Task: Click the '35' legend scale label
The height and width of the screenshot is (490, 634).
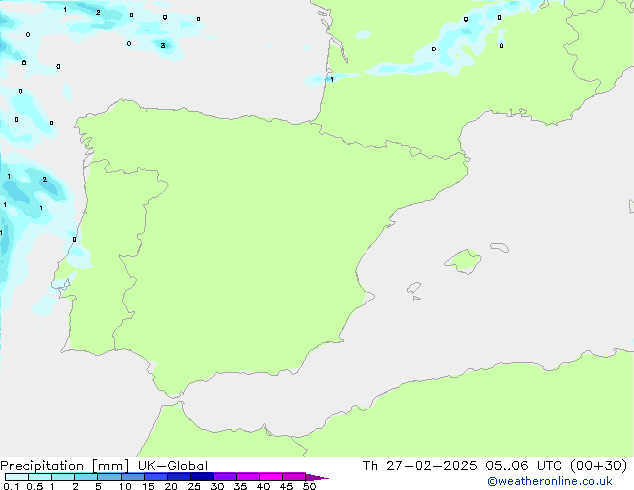Action: (x=240, y=486)
